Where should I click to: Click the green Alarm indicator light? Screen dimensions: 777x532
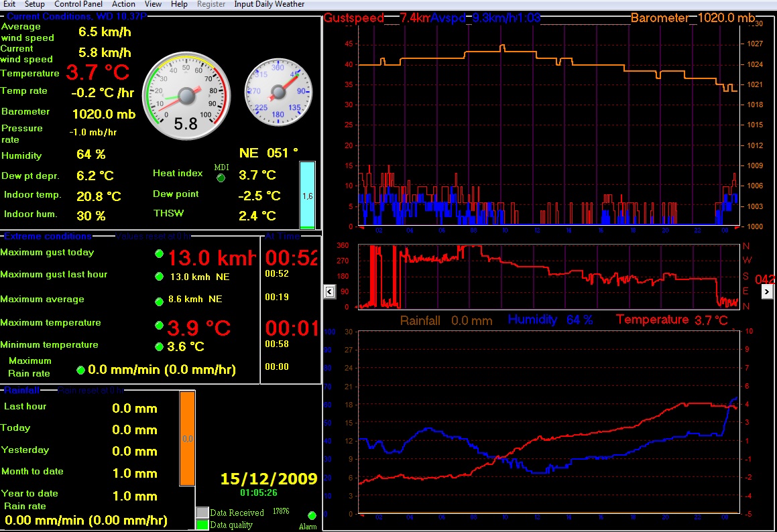click(312, 515)
